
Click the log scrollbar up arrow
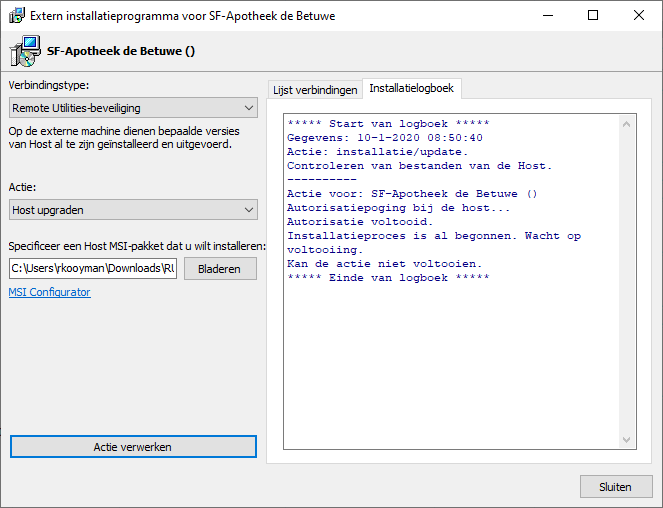point(627,124)
